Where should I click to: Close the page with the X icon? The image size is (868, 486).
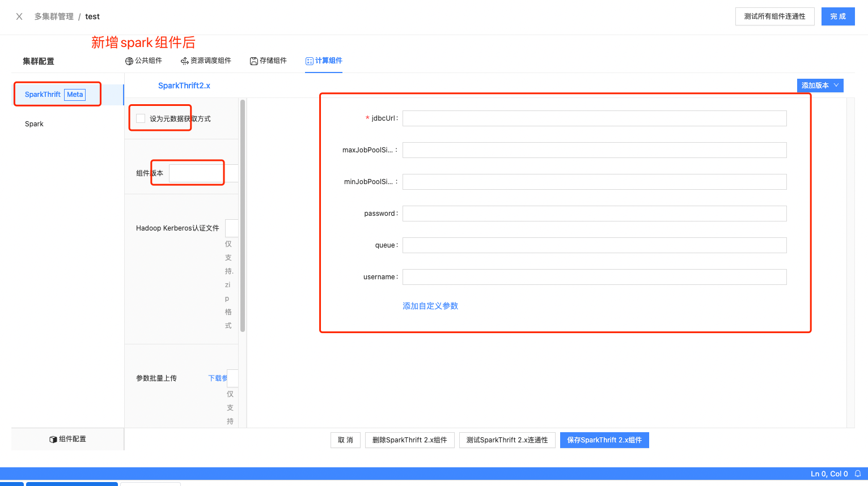(x=19, y=16)
